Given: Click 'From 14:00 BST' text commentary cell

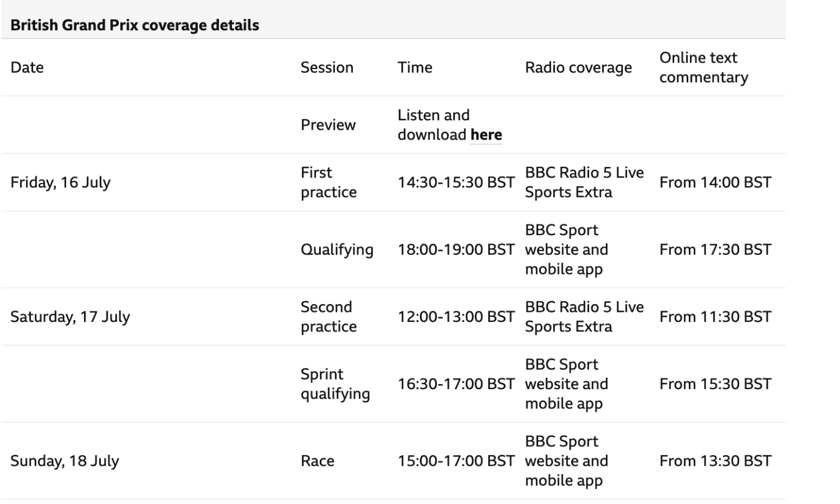Looking at the screenshot, I should pyautogui.click(x=716, y=183).
